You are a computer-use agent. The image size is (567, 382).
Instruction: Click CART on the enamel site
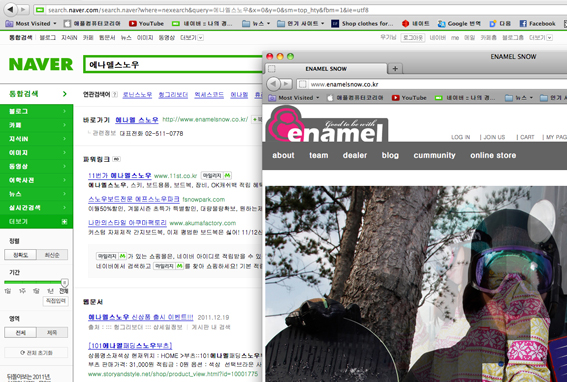pyautogui.click(x=527, y=137)
